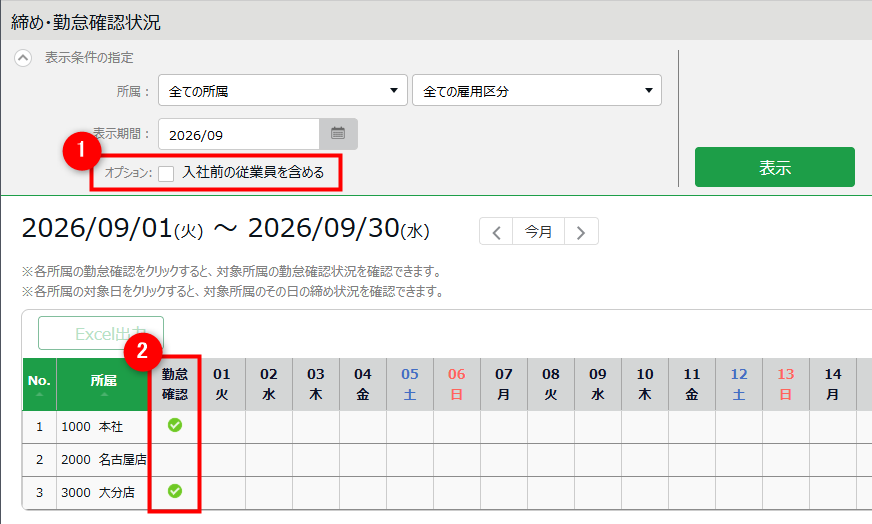Click the 勤怠確認 column header

pos(175,384)
